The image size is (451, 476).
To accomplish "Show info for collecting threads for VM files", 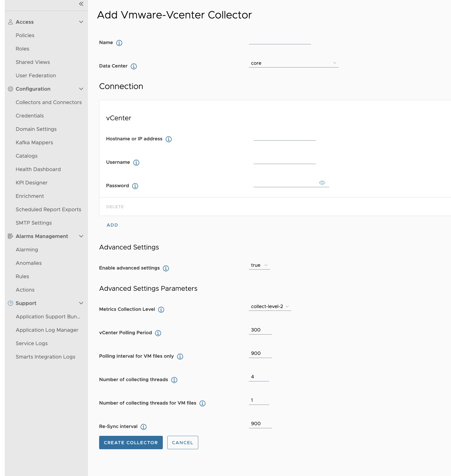I will click(202, 403).
